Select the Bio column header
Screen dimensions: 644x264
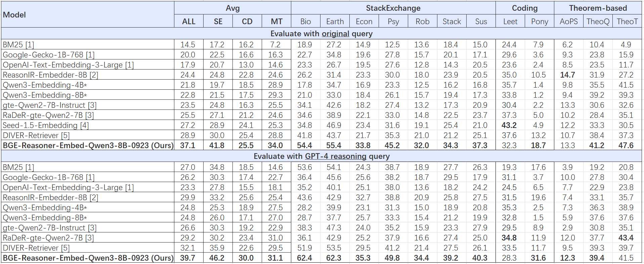click(305, 21)
